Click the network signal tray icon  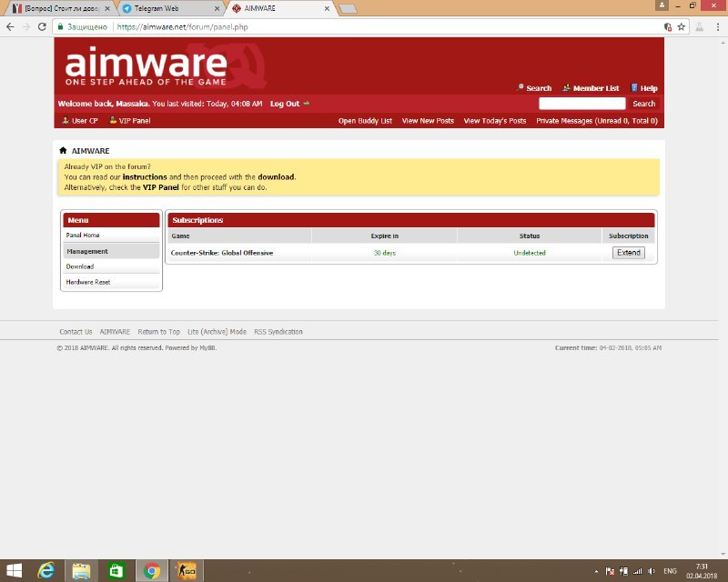point(638,571)
